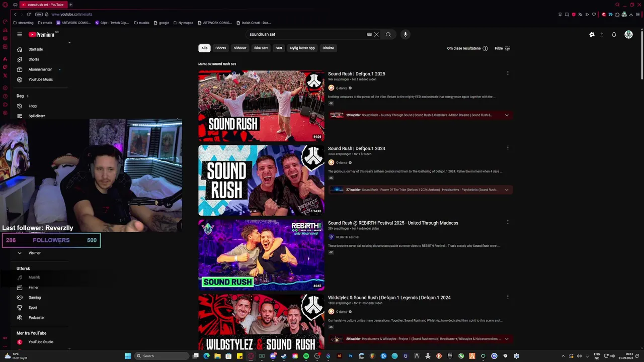Clear the search field with X

(x=376, y=34)
